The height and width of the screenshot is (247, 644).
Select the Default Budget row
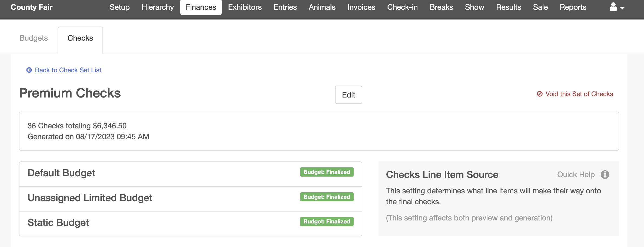(191, 174)
